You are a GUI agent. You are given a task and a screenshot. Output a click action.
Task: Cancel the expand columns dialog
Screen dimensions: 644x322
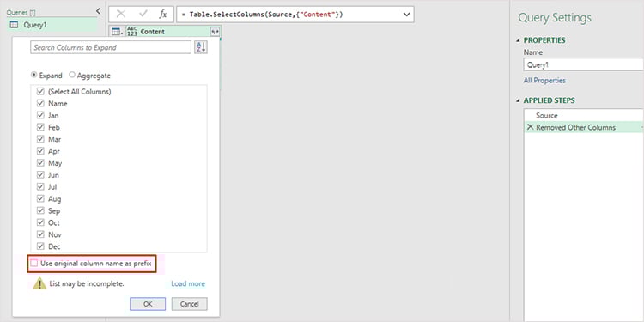pos(190,304)
